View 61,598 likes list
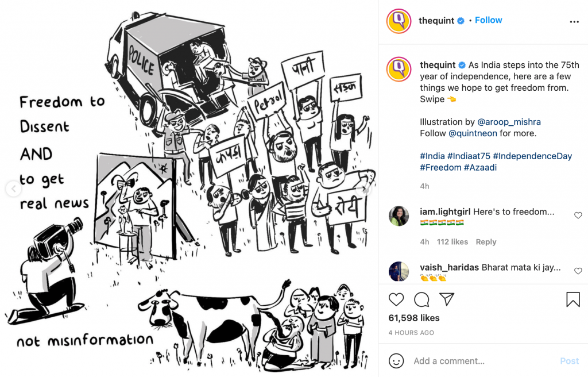Viewport: 588px width, 377px height. tap(413, 318)
